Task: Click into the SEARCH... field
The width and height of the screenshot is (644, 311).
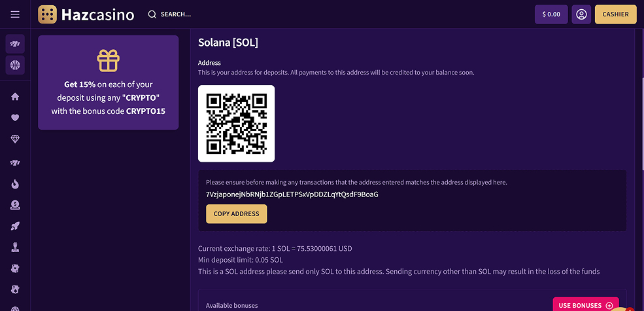Action: click(176, 14)
